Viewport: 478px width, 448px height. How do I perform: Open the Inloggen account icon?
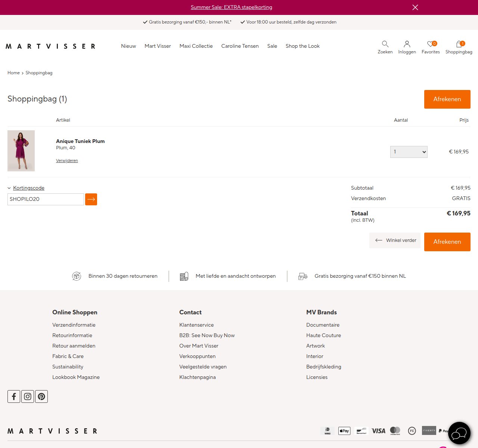click(x=407, y=47)
